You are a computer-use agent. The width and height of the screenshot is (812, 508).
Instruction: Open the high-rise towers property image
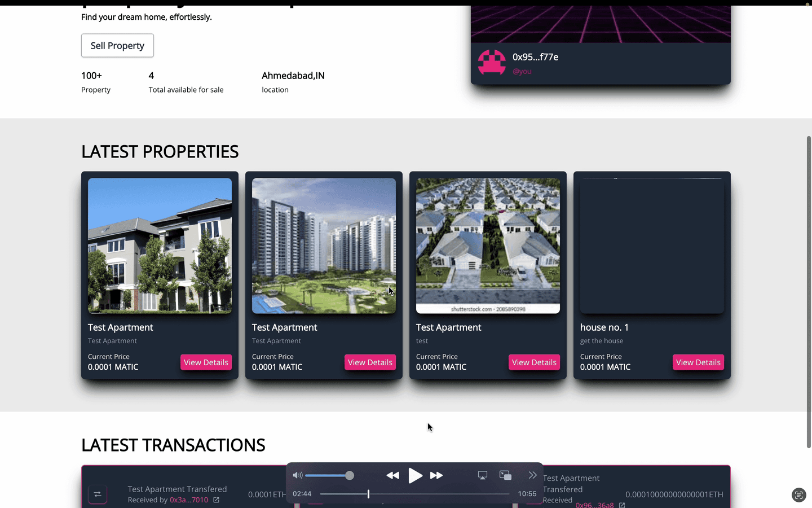coord(324,246)
